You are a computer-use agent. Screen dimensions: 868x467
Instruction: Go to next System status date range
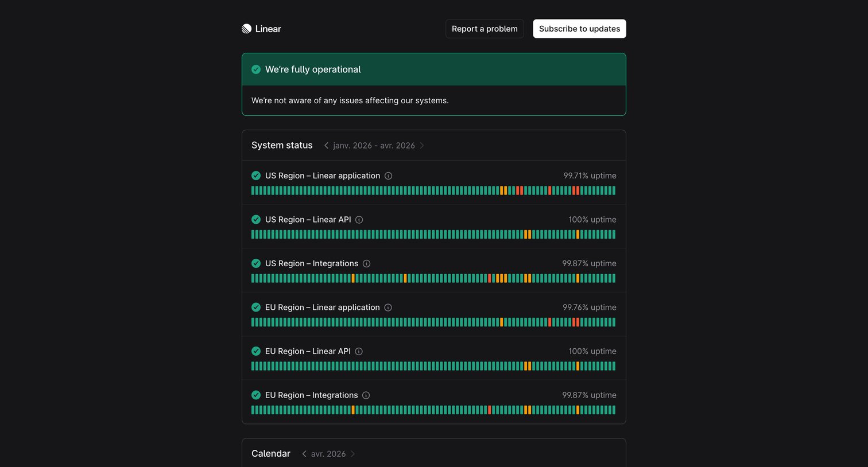coord(422,146)
